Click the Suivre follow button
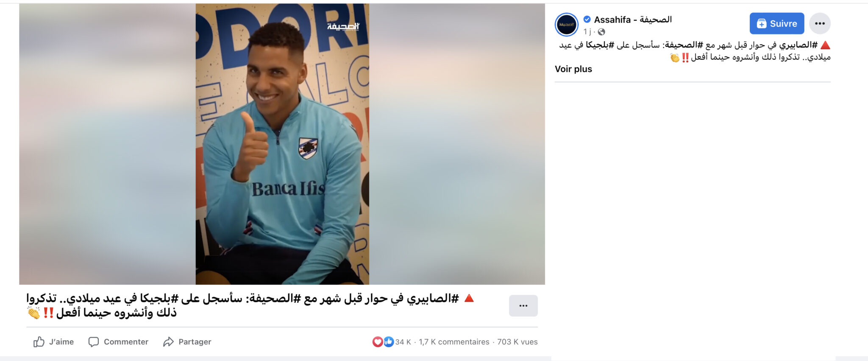This screenshot has height=361, width=868. pos(776,23)
